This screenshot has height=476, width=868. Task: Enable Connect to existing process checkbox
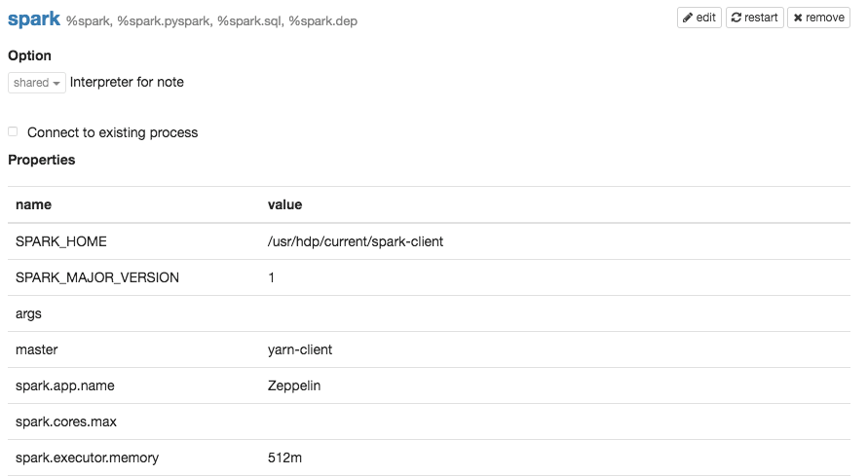tap(13, 131)
